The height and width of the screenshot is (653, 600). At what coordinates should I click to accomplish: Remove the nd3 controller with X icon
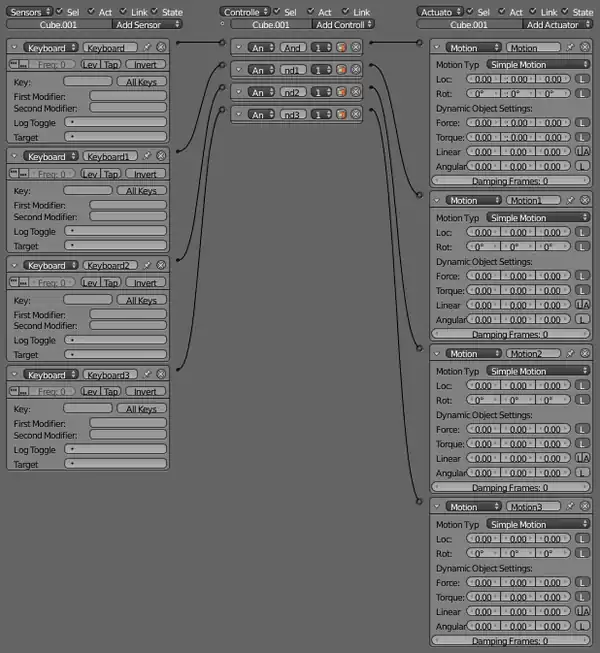(356, 115)
